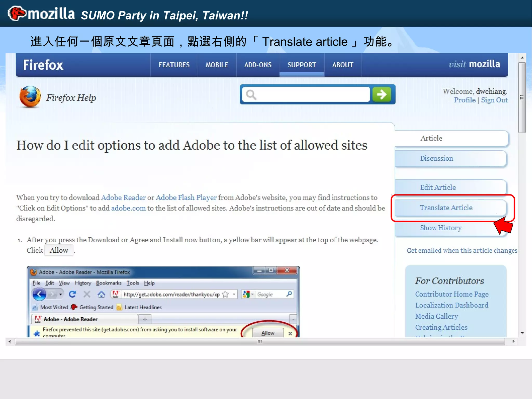Click the Sign Out link
The width and height of the screenshot is (532, 399).
(x=494, y=100)
